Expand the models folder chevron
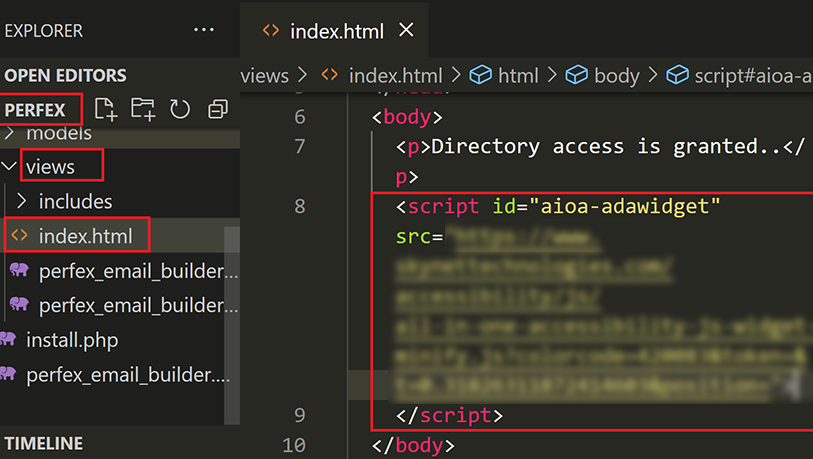Image resolution: width=813 pixels, height=459 pixels. (x=9, y=133)
